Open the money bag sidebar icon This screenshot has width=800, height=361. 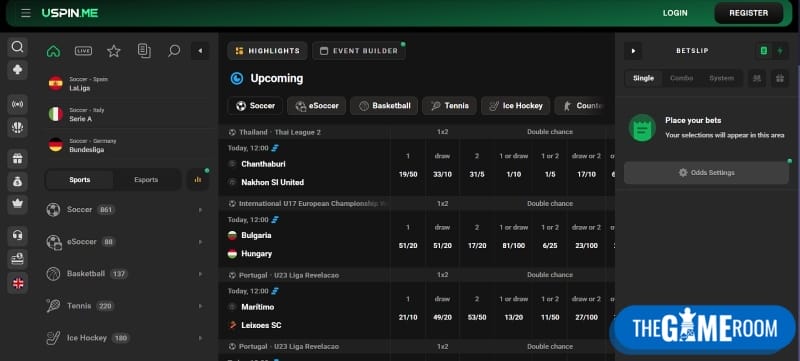[x=17, y=181]
